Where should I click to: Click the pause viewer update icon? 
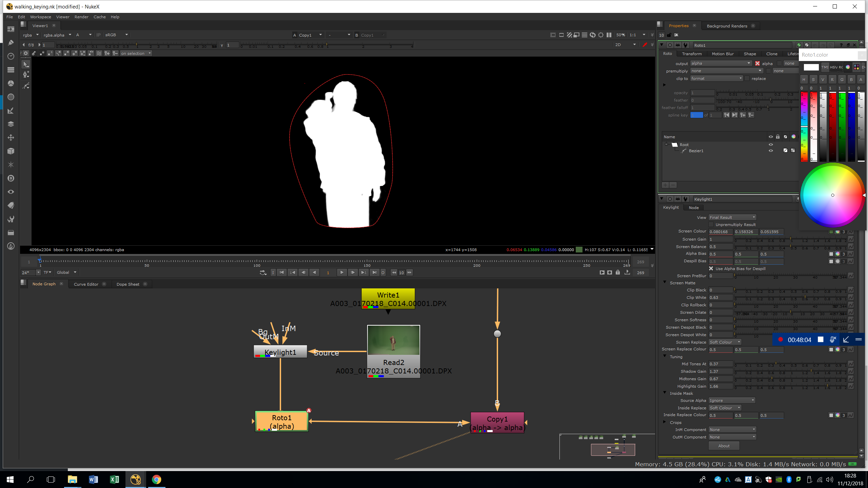point(609,35)
